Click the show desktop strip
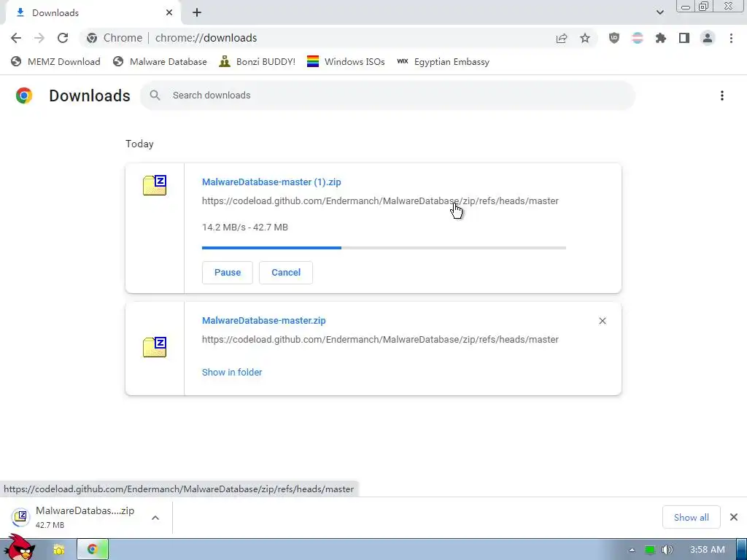747x560 pixels. pos(742,550)
